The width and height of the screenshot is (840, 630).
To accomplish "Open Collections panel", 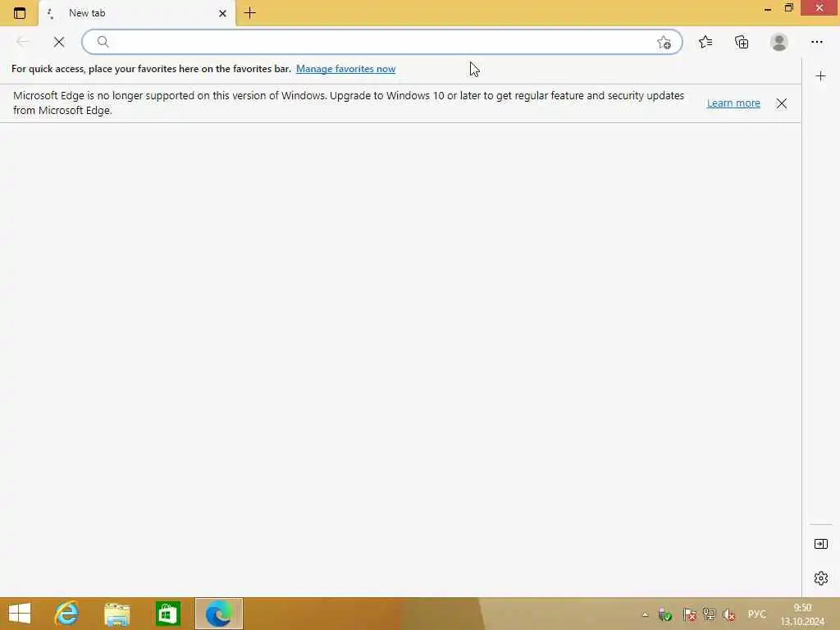I will tap(742, 42).
